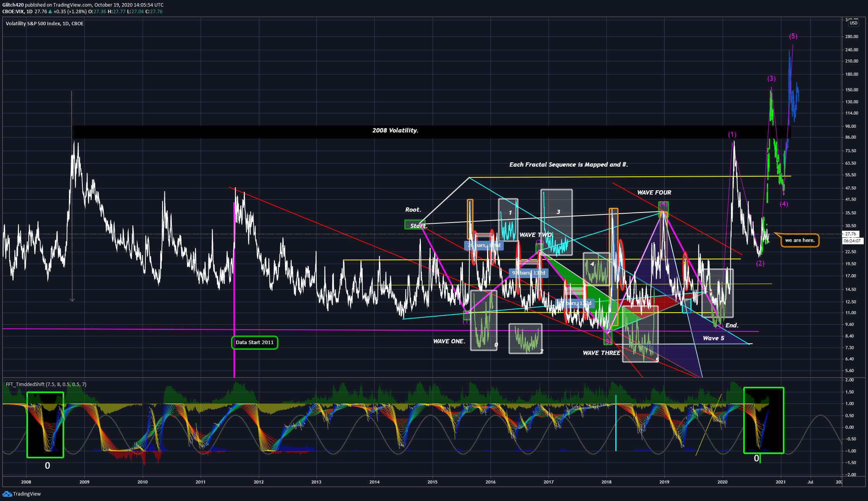This screenshot has height=501, width=868.
Task: Select the 'WAVE TWO' annotation
Action: [536, 235]
